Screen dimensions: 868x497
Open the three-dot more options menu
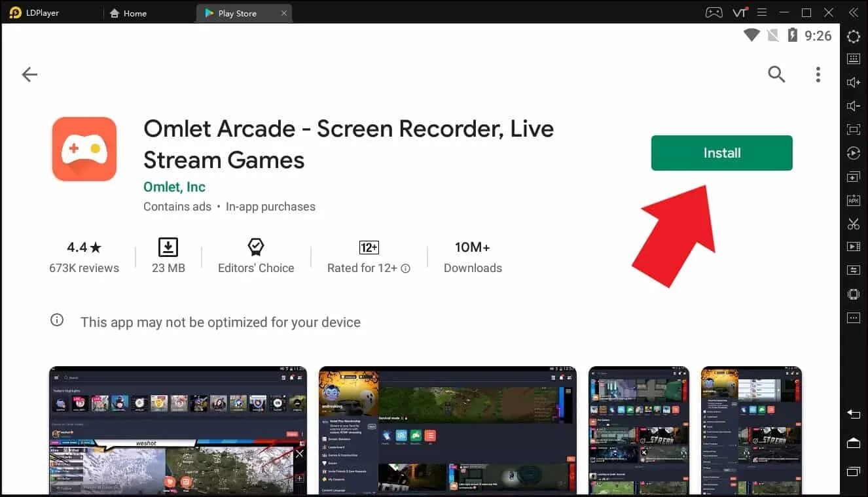pyautogui.click(x=818, y=75)
